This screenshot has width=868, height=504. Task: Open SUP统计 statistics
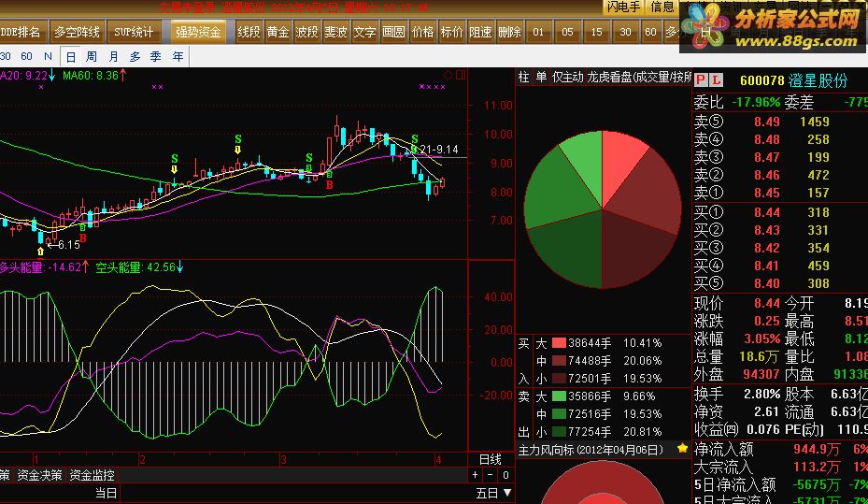coord(134,32)
